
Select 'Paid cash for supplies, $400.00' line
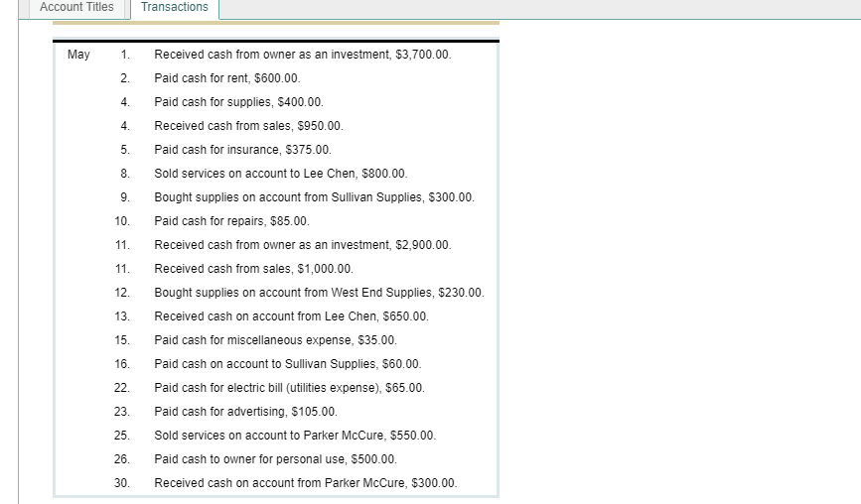click(239, 102)
